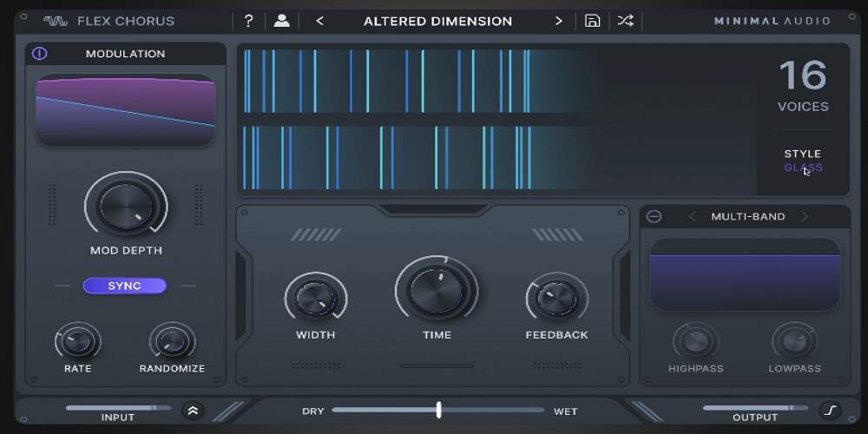Disable the Multi-Band section toggle
868x434 pixels.
click(654, 216)
